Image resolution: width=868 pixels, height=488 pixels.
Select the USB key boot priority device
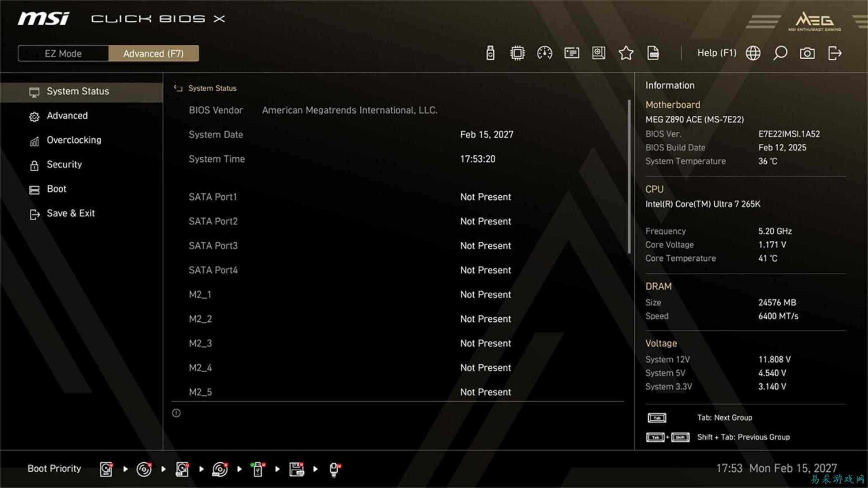point(258,469)
